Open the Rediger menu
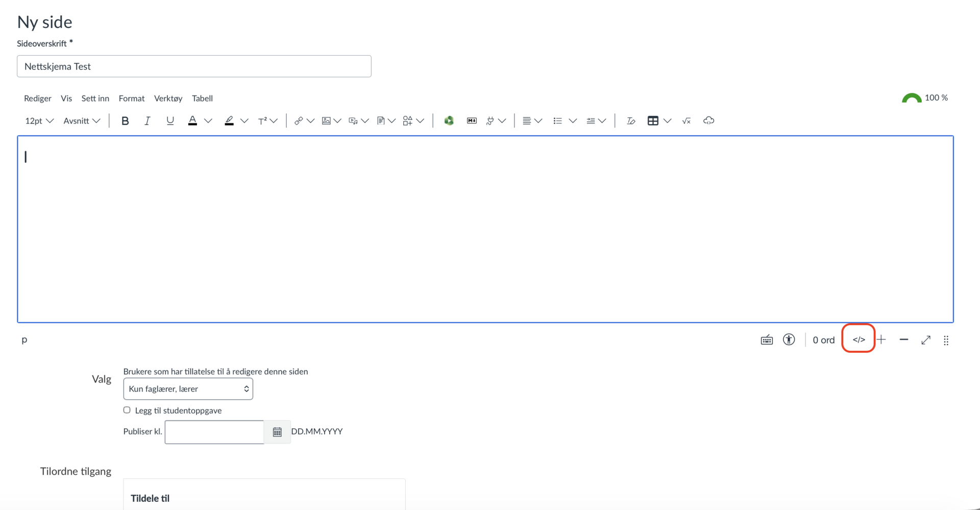 tap(38, 99)
